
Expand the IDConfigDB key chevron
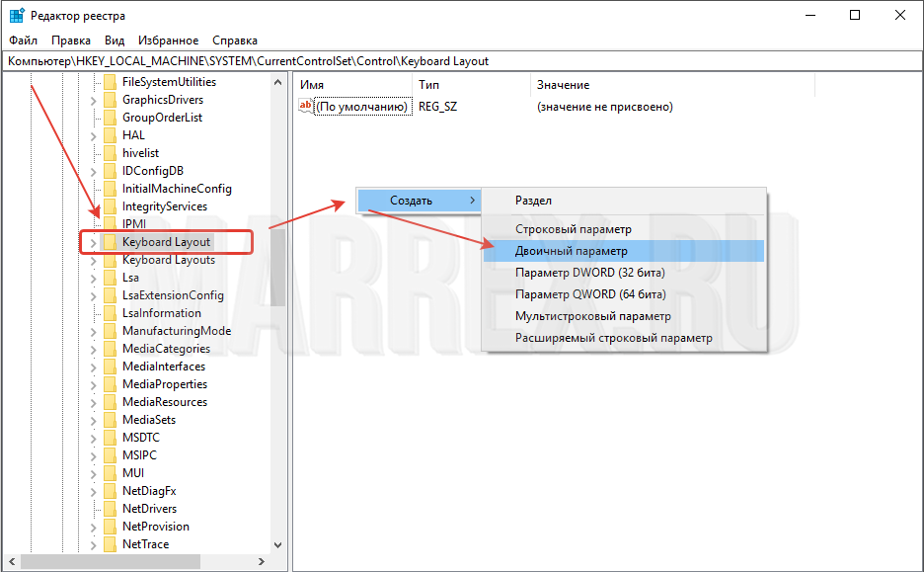[93, 171]
